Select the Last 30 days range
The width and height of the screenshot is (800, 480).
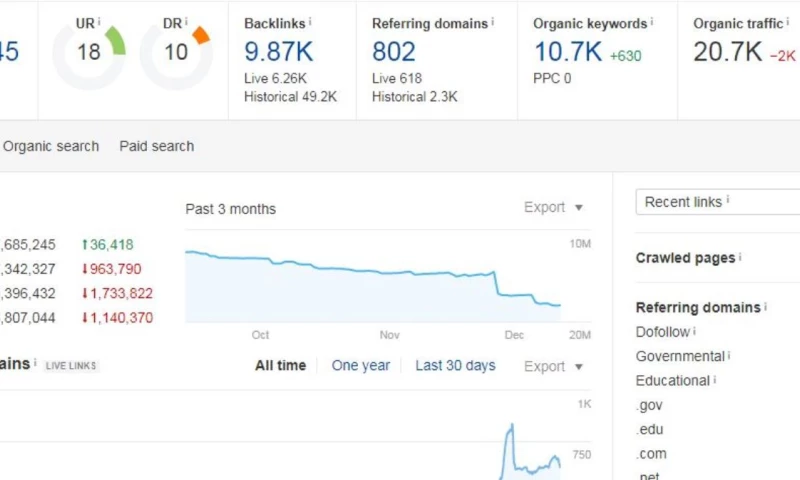[455, 365]
